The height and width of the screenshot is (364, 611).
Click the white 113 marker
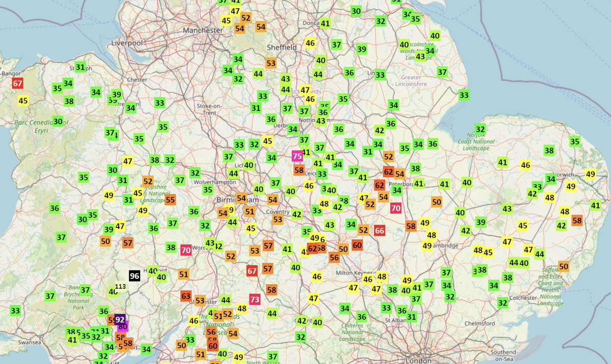(x=120, y=287)
